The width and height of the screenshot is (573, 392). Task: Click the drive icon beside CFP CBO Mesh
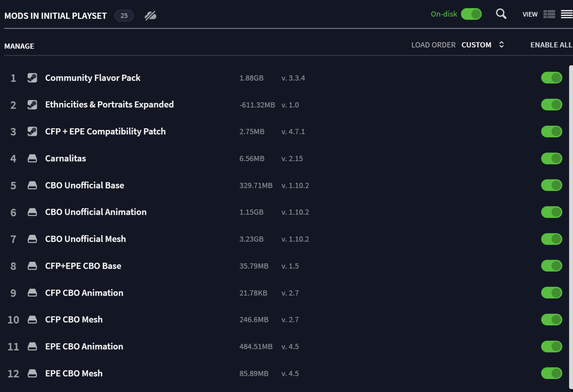point(32,319)
